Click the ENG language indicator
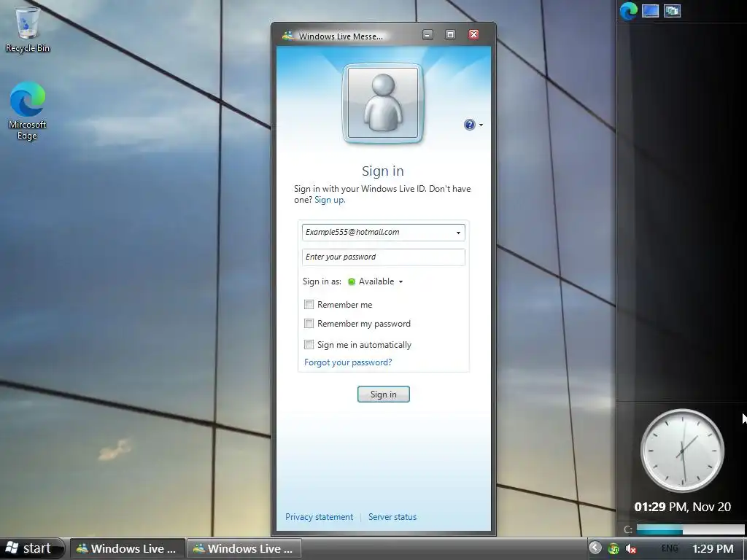The height and width of the screenshot is (560, 747). [670, 548]
